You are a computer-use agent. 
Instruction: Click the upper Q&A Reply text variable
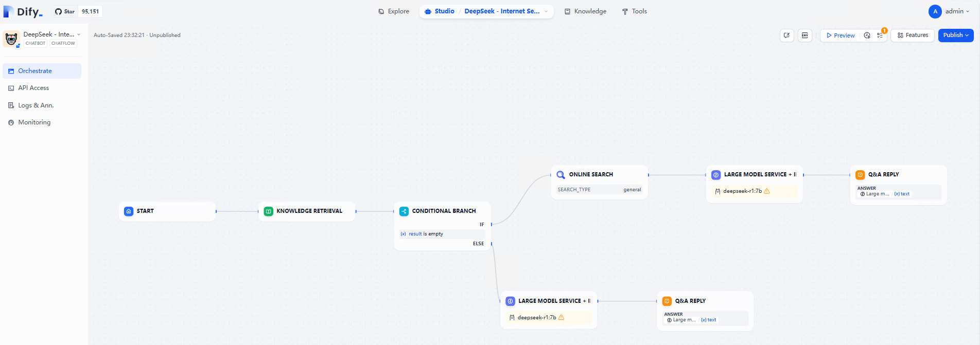[902, 194]
